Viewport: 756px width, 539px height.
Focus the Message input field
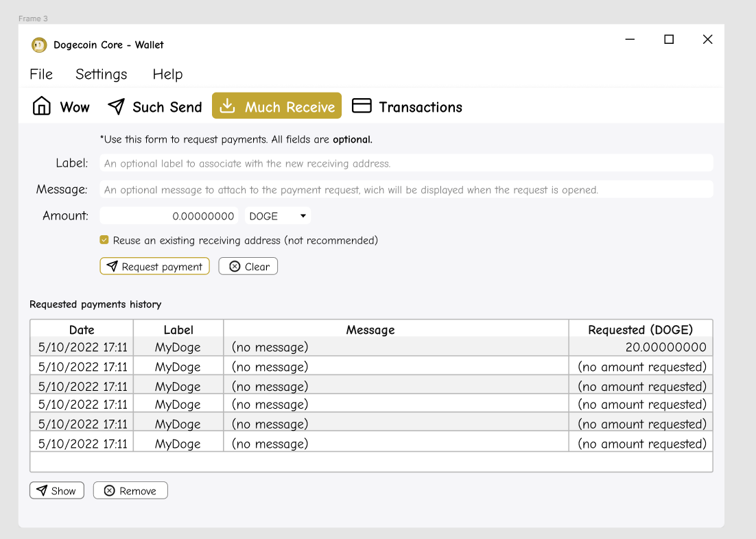pyautogui.click(x=406, y=189)
